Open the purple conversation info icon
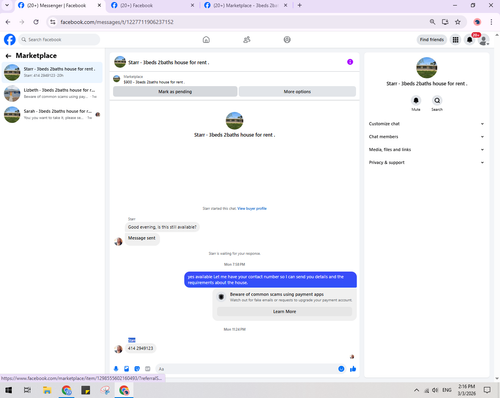This screenshot has width=500, height=398. (x=350, y=62)
